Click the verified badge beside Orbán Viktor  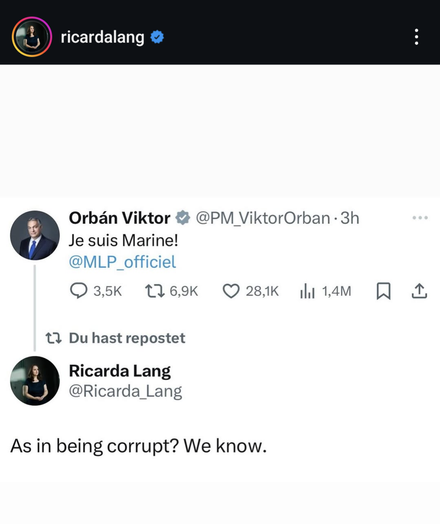183,218
